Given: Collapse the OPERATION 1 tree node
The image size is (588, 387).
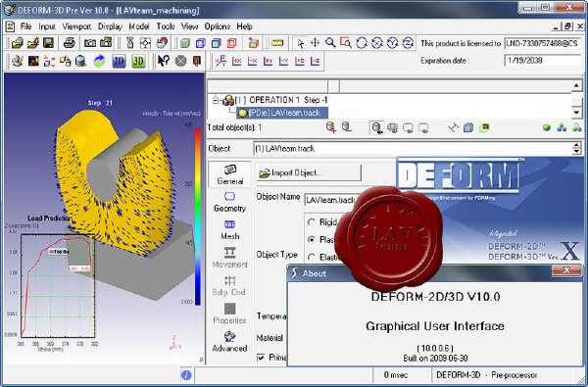Looking at the screenshot, I should click(216, 100).
